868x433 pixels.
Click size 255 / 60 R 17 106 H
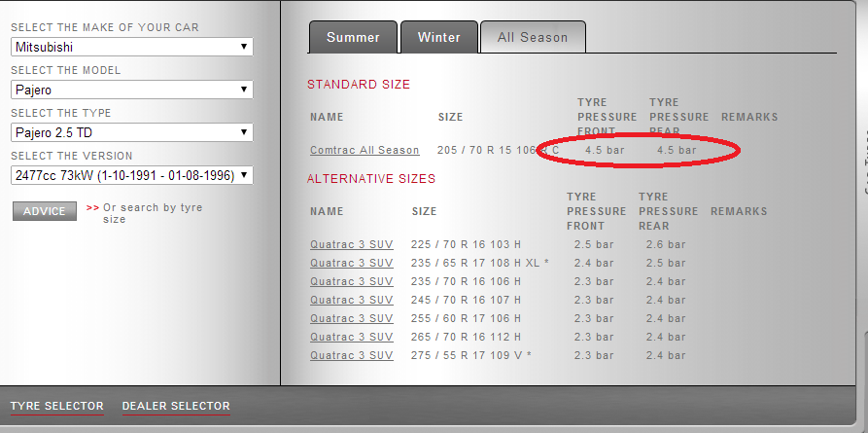(x=467, y=318)
